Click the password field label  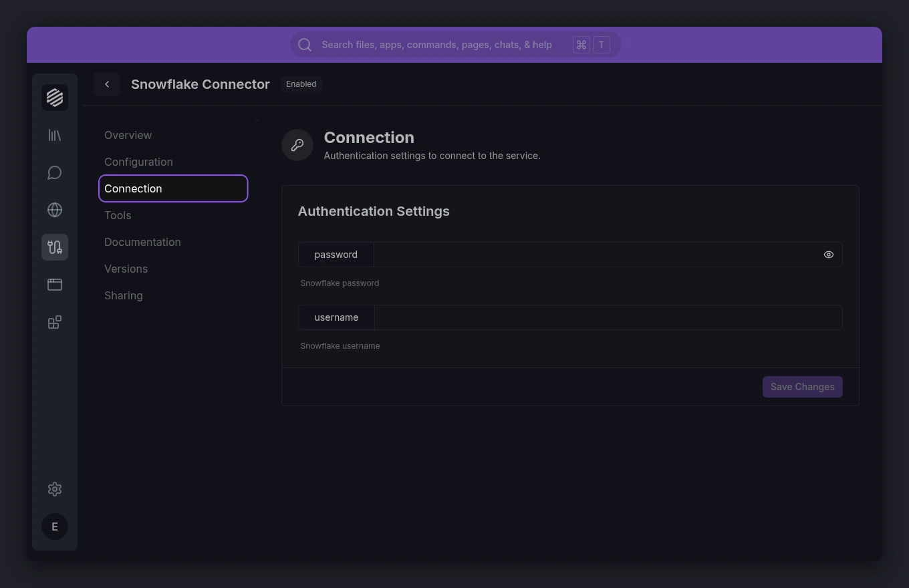pos(336,255)
